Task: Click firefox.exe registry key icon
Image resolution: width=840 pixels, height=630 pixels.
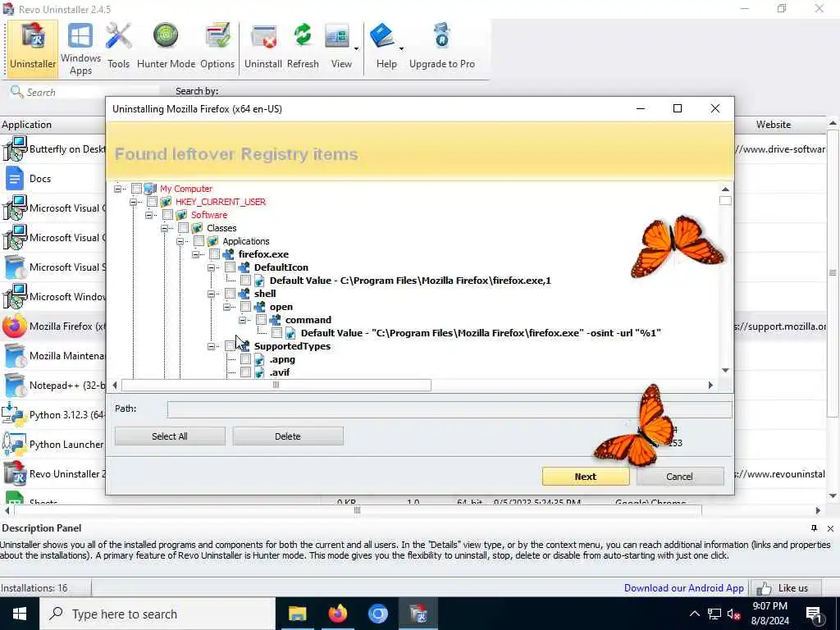Action: (228, 254)
